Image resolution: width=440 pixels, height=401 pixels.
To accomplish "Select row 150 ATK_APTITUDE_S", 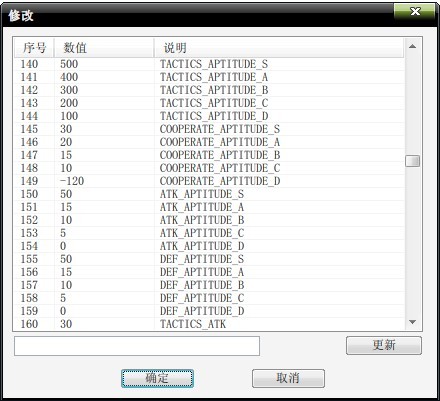I will [209, 194].
